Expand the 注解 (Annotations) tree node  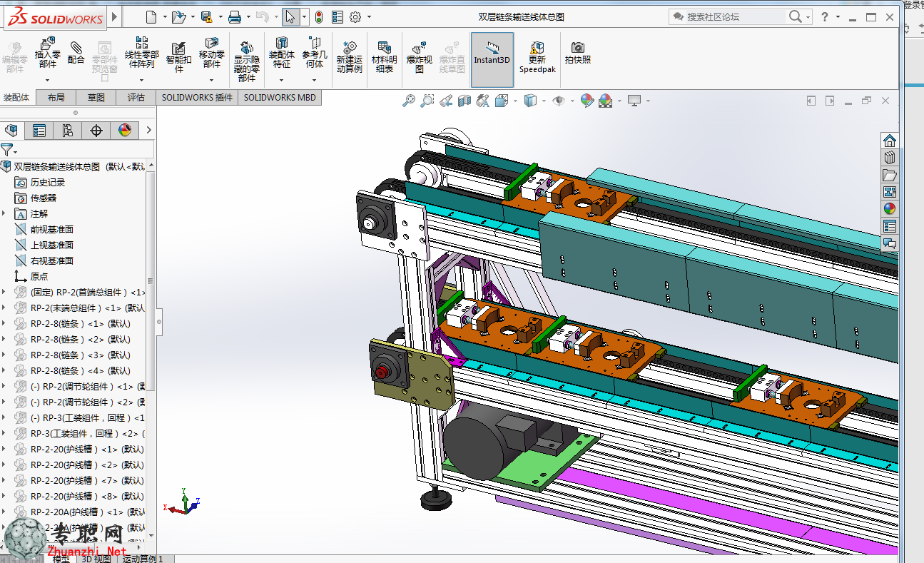[x=4, y=213]
